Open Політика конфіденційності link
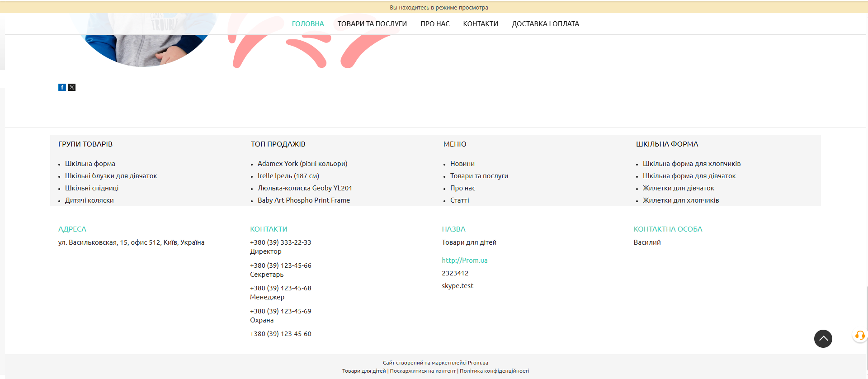This screenshot has width=868, height=379. (x=494, y=371)
